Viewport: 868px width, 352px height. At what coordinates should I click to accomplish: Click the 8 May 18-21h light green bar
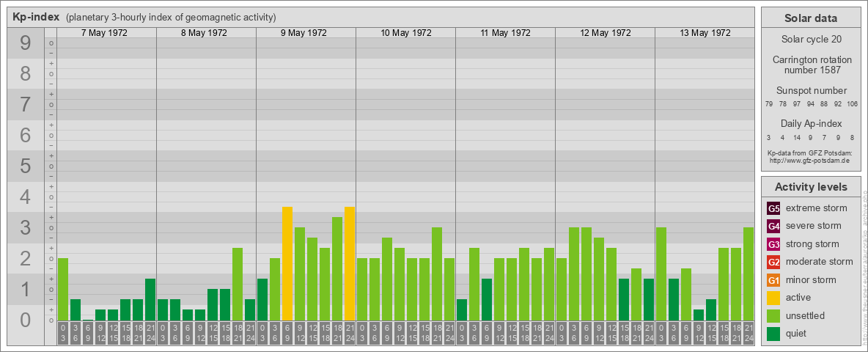238,285
